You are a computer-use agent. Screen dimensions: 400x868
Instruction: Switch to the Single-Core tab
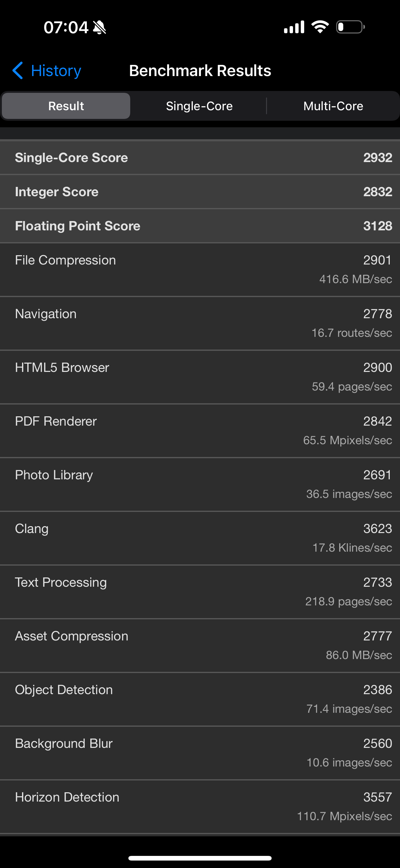199,106
